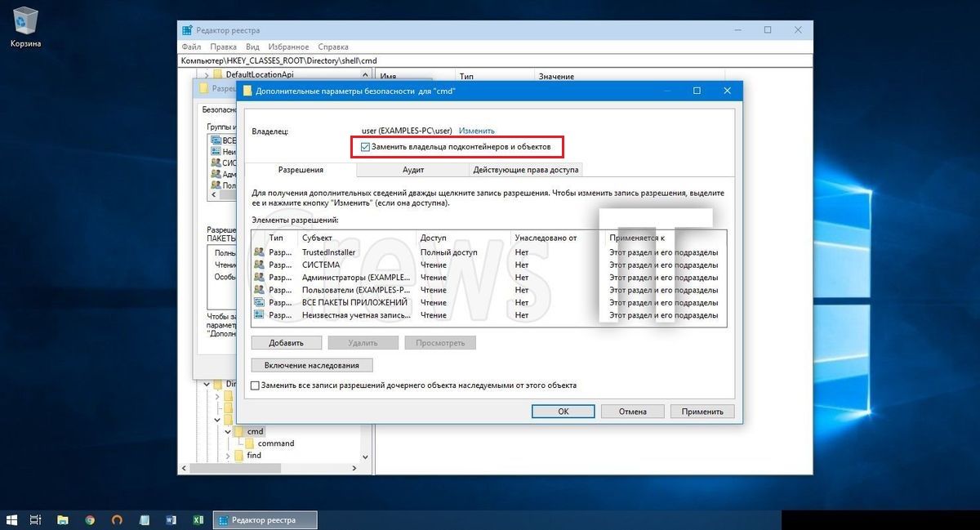Toggle Заменить владельца подконтейнеров и объектов checkbox
980x530 pixels.
coord(366,147)
